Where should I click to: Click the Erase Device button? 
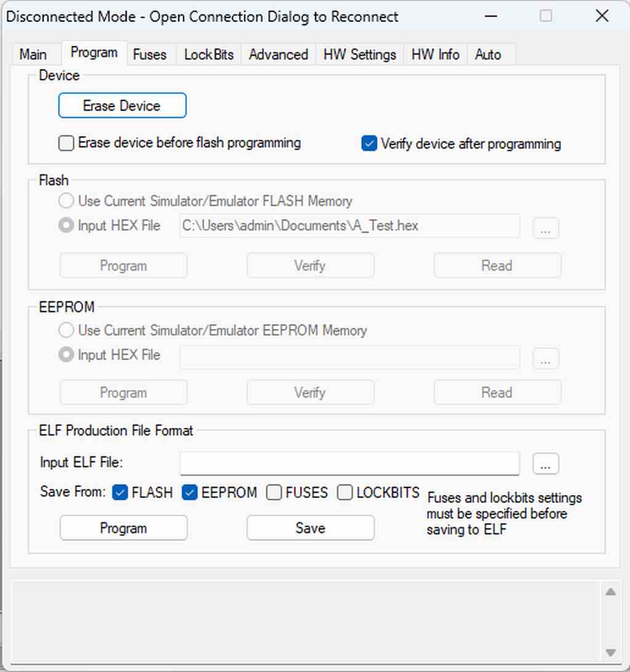[x=122, y=105]
